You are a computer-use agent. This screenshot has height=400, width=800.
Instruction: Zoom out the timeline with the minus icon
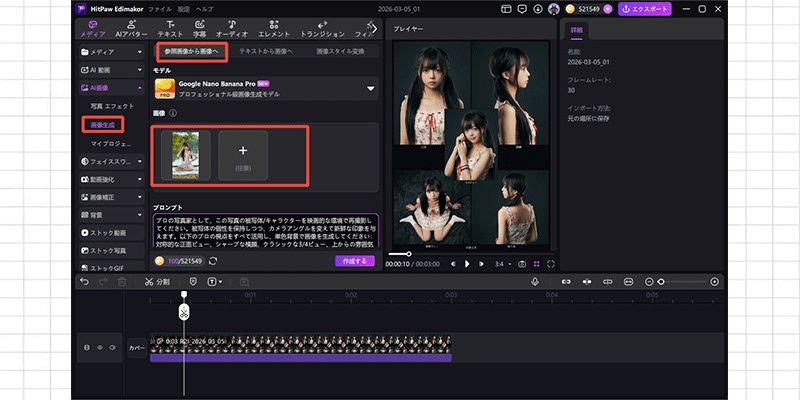(649, 282)
